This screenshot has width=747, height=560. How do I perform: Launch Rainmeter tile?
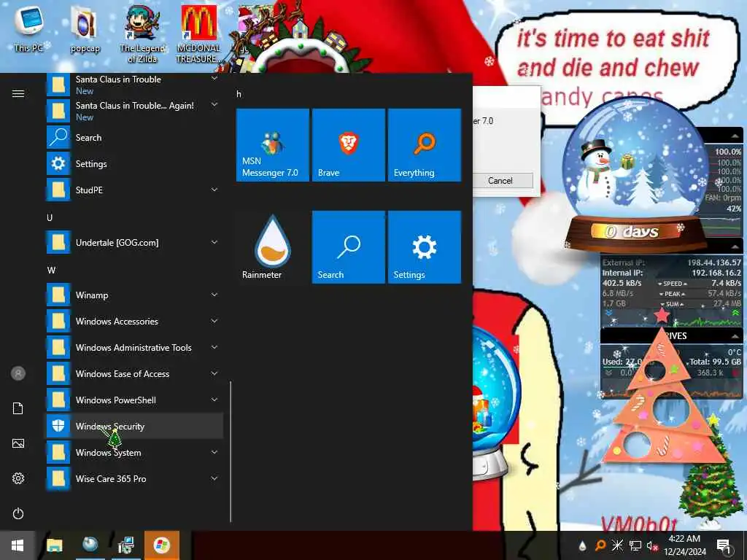click(x=273, y=247)
